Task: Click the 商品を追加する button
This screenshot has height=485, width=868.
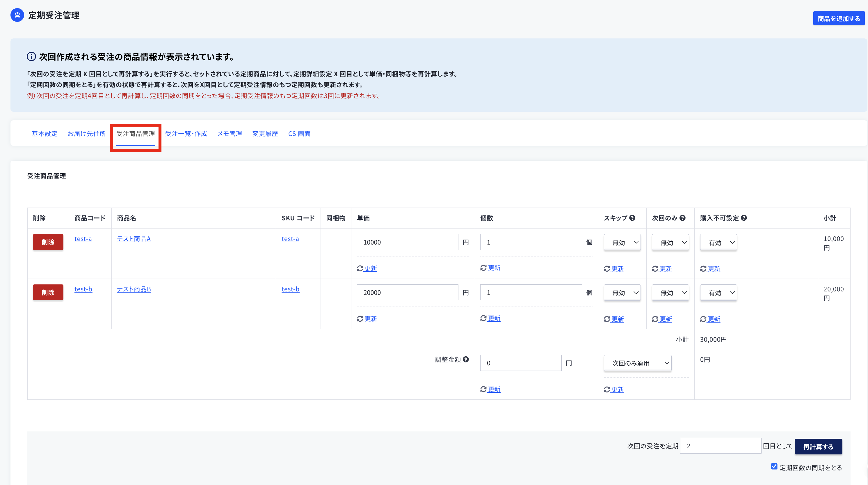Action: [x=839, y=18]
